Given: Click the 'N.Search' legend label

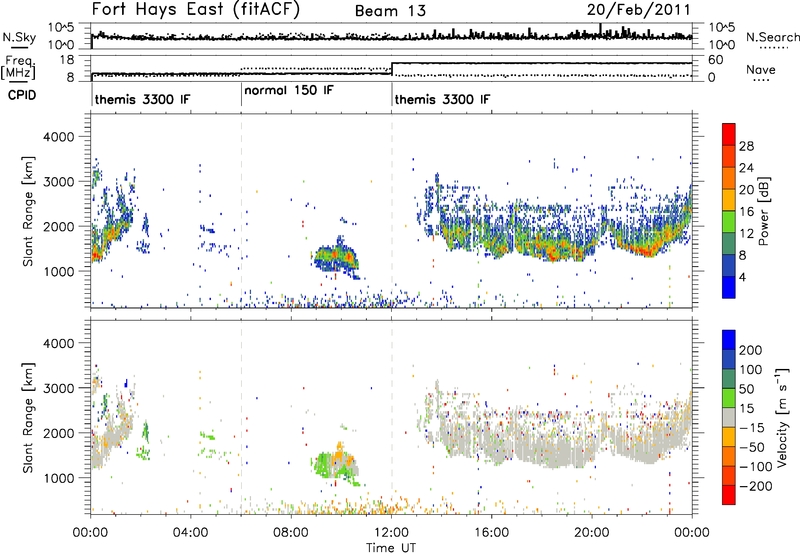Looking at the screenshot, I should 772,37.
